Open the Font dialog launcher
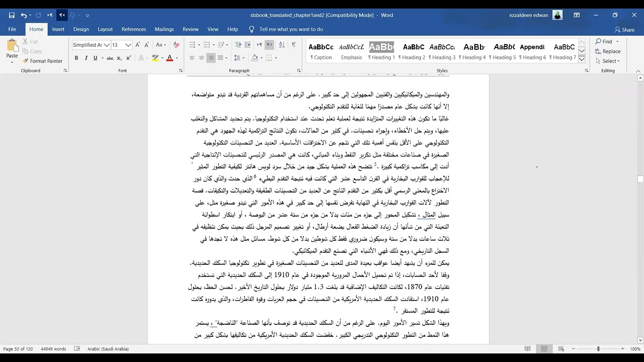The image size is (644, 362). tap(181, 71)
